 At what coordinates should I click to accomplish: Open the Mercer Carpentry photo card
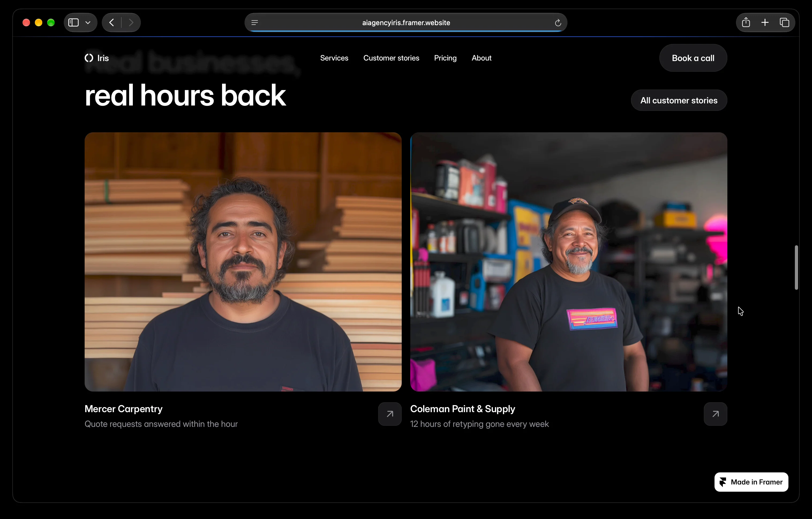pos(243,262)
